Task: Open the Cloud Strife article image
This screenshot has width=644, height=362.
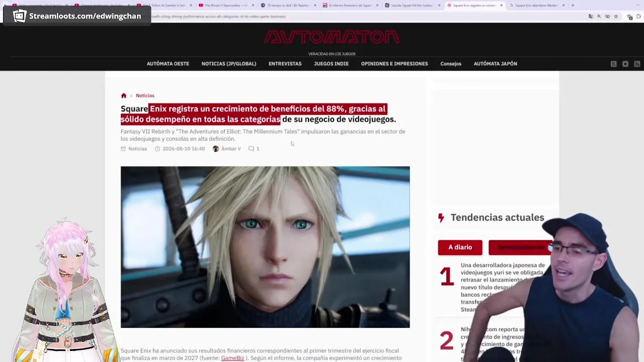Action: tap(265, 247)
